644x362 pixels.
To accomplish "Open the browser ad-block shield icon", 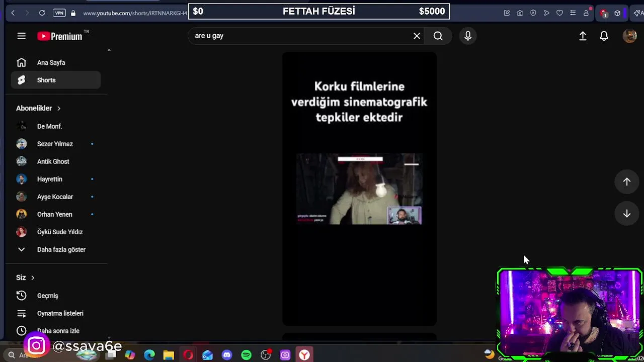I will point(533,13).
